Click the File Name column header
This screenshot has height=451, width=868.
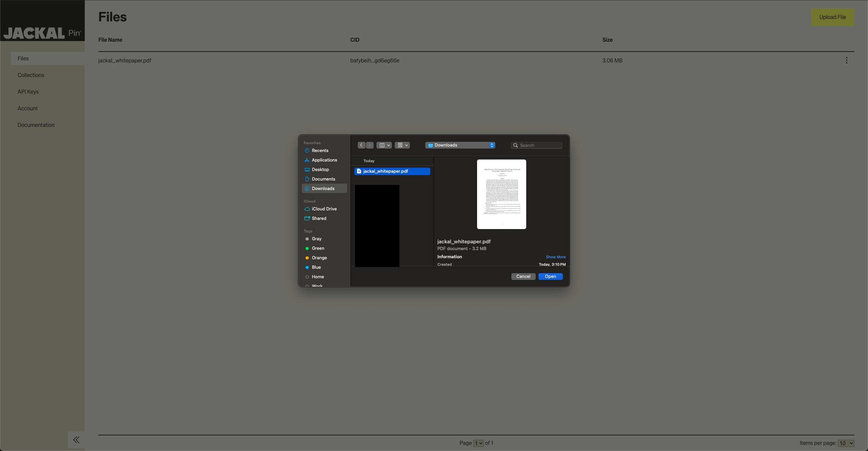pos(110,40)
